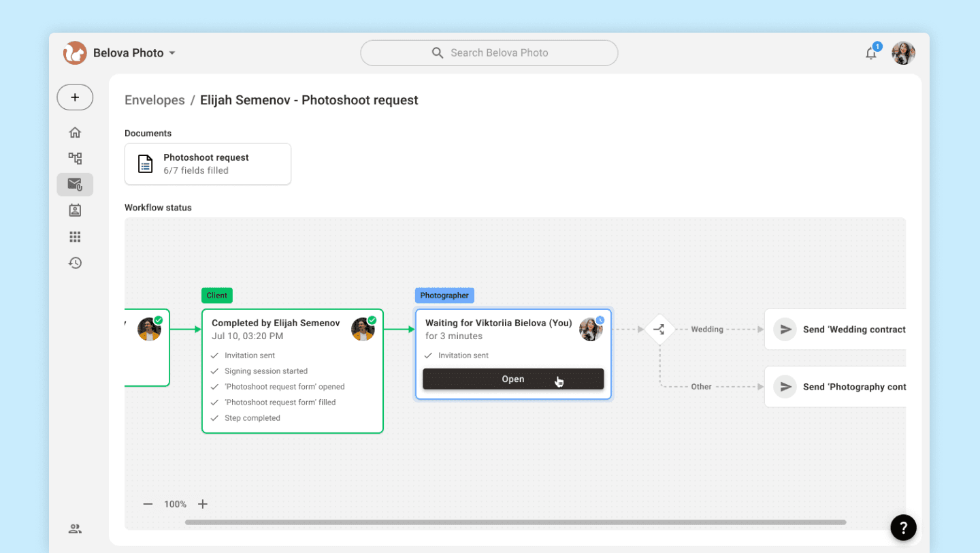Click 'Invitation sent' in the Photographer step
Image resolution: width=980 pixels, height=553 pixels.
coord(463,355)
